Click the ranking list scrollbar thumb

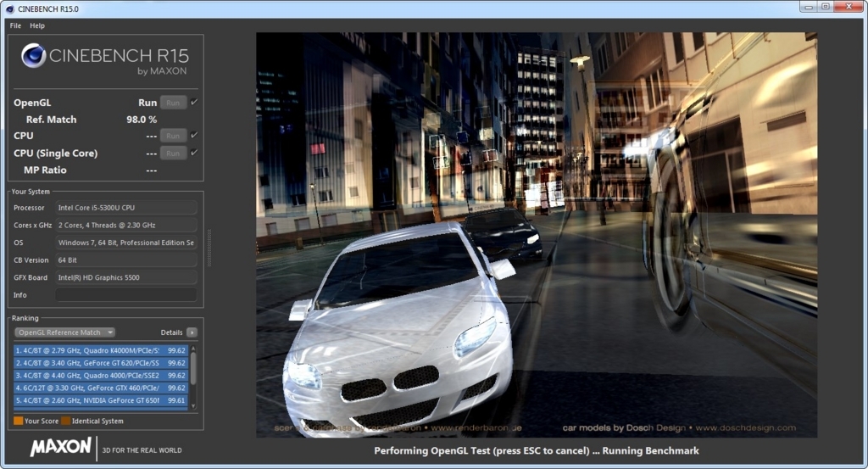pos(193,368)
